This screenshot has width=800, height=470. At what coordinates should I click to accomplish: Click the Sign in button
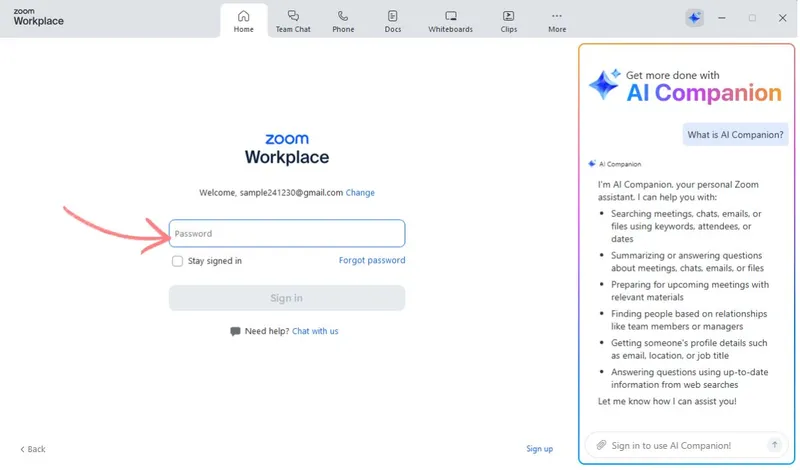[287, 298]
